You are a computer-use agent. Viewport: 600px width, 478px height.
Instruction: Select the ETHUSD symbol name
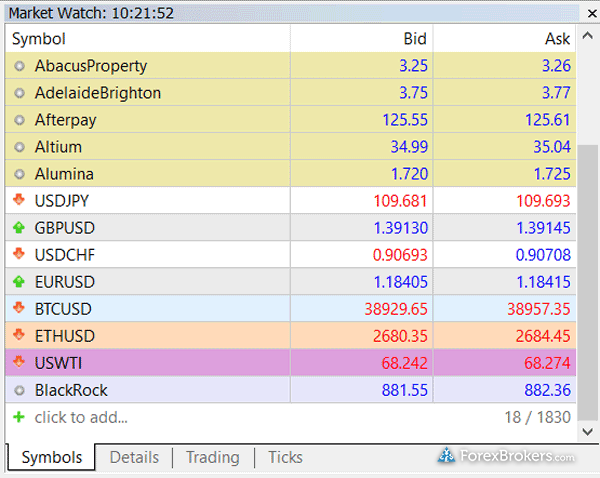click(65, 336)
